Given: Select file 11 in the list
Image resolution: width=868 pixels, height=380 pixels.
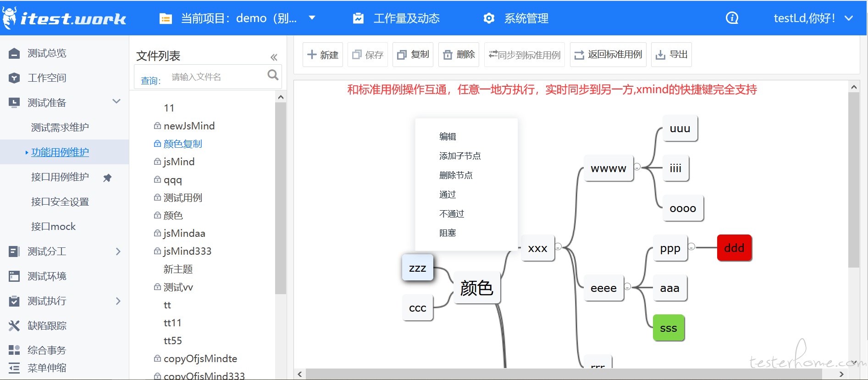Looking at the screenshot, I should click(169, 108).
